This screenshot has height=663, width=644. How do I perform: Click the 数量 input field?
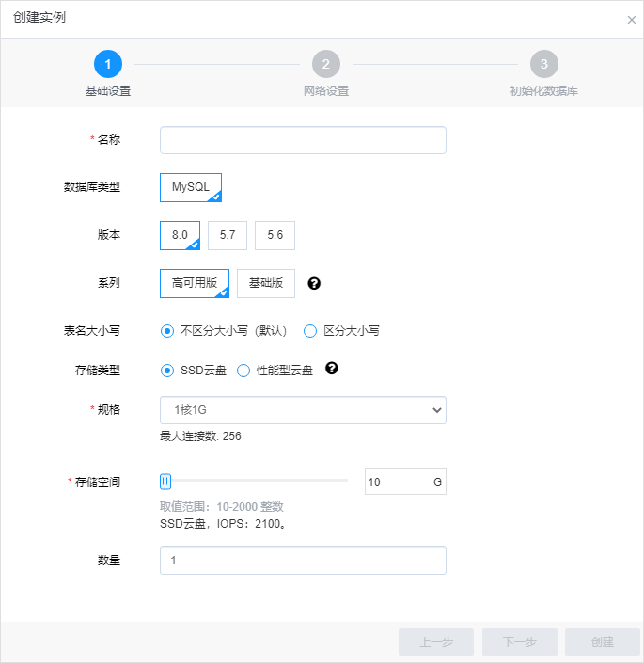point(303,560)
